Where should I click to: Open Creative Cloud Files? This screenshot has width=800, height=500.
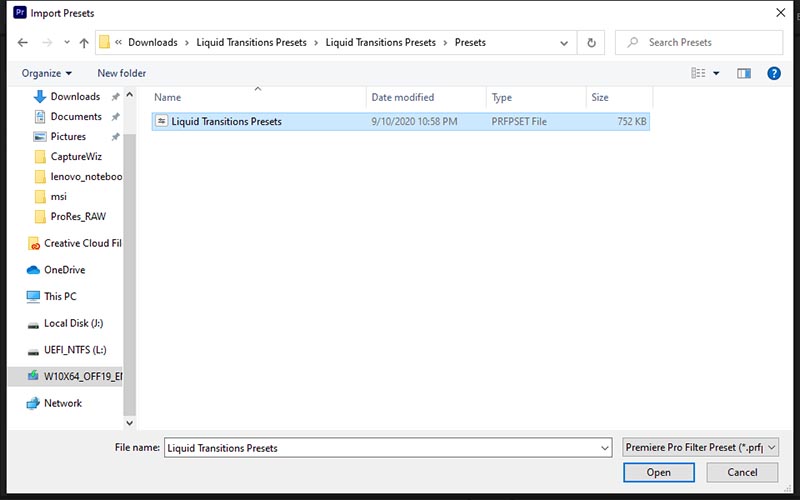coord(74,243)
